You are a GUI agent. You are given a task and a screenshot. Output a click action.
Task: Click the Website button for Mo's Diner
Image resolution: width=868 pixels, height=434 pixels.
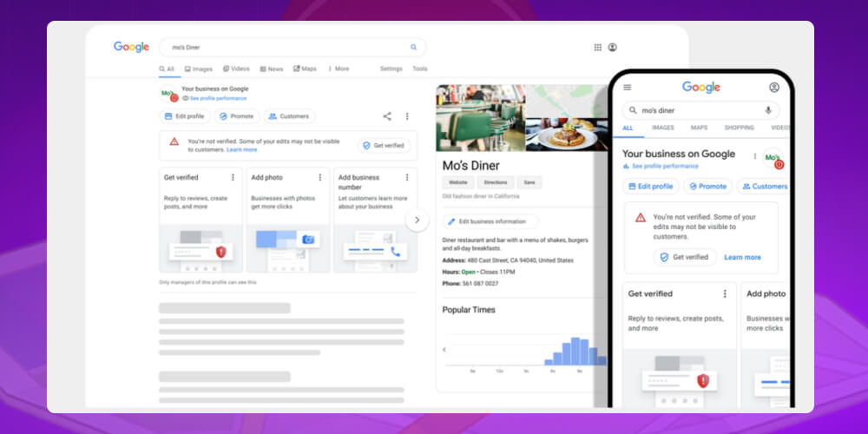coord(457,182)
